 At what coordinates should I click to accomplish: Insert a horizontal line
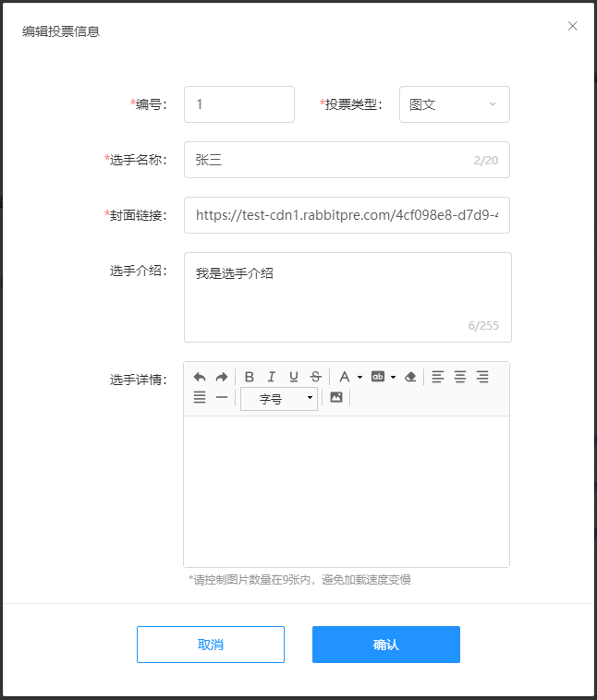coord(222,397)
